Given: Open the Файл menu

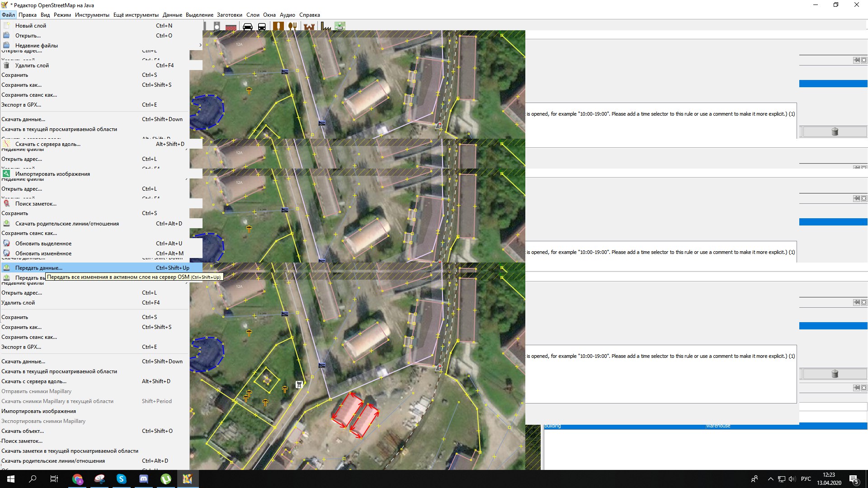Looking at the screenshot, I should coord(8,15).
